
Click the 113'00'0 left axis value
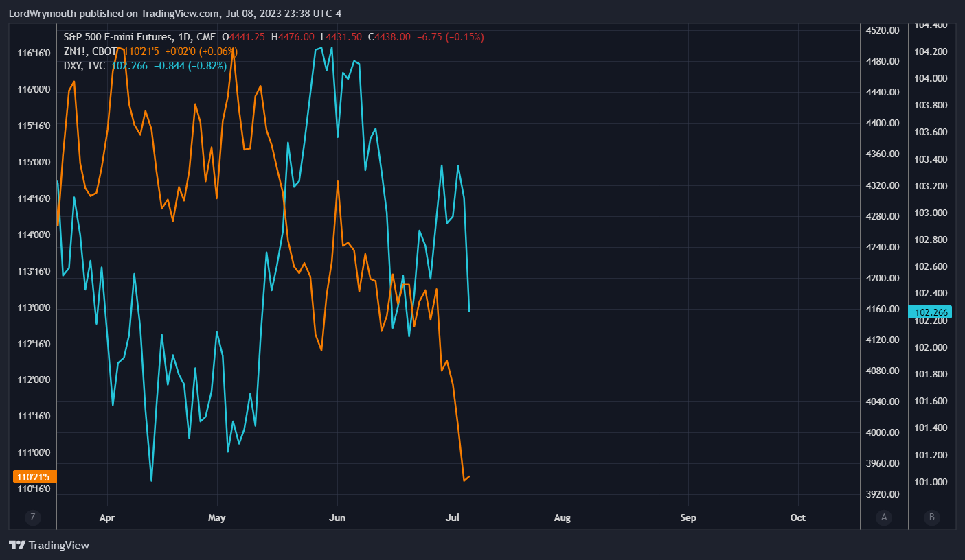point(33,307)
